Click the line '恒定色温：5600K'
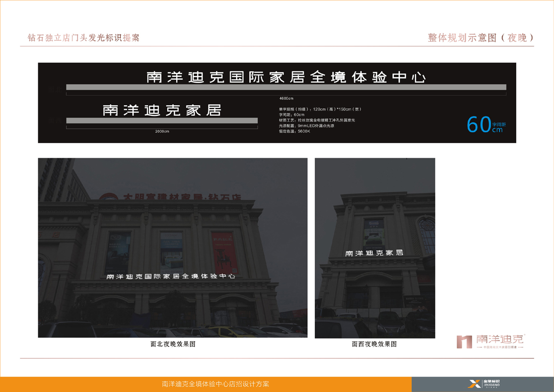Image resolution: width=554 pixels, height=392 pixels. [x=294, y=131]
